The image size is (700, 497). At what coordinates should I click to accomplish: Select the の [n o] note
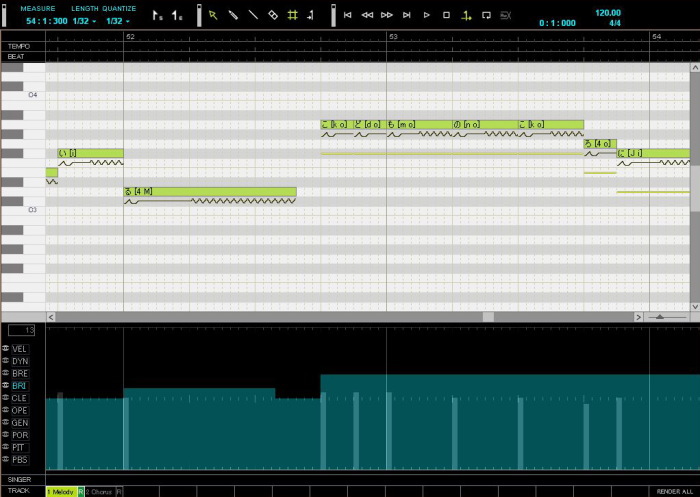[x=485, y=125]
